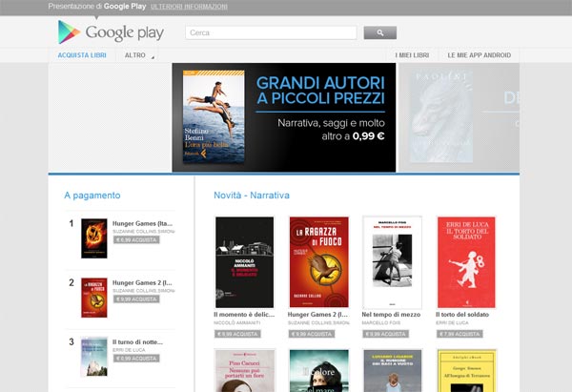Viewport: 572px width, 392px height.
Task: Open the I miei libri tab
Action: pyautogui.click(x=412, y=55)
